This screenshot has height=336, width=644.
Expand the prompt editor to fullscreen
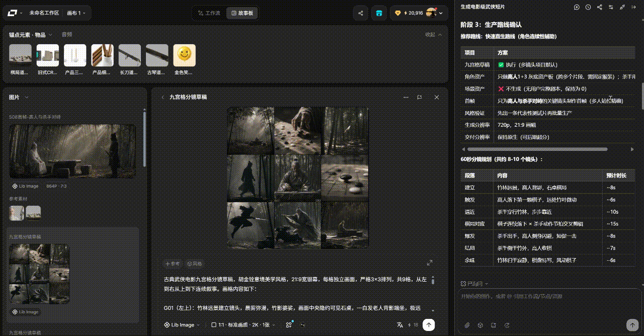(x=430, y=263)
